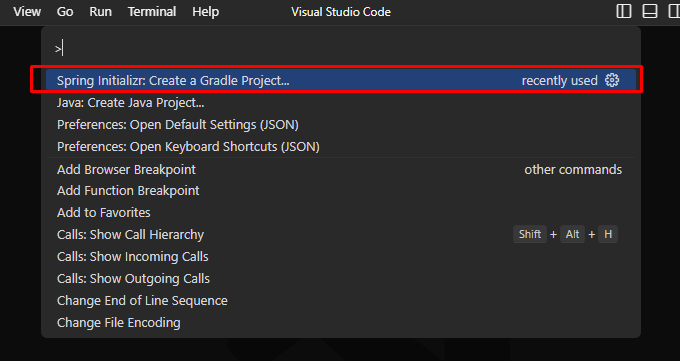Choose Change End of Line Sequence
680x361 pixels.
(x=341, y=301)
